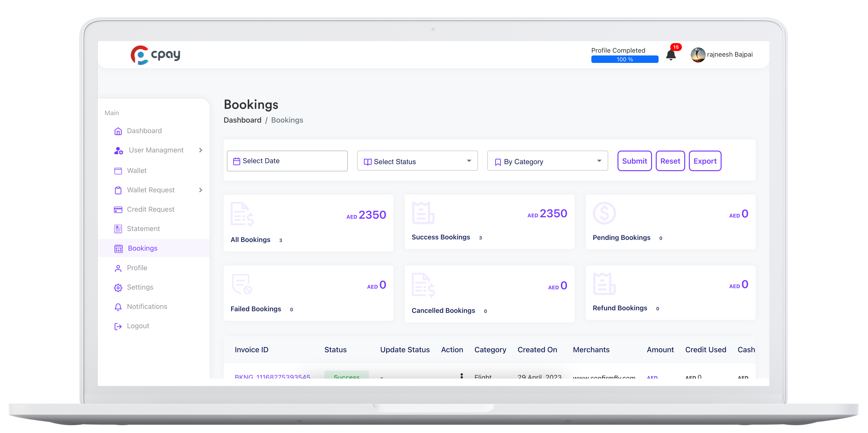This screenshot has height=433, width=868.
Task: Click the Export button
Action: click(x=705, y=161)
